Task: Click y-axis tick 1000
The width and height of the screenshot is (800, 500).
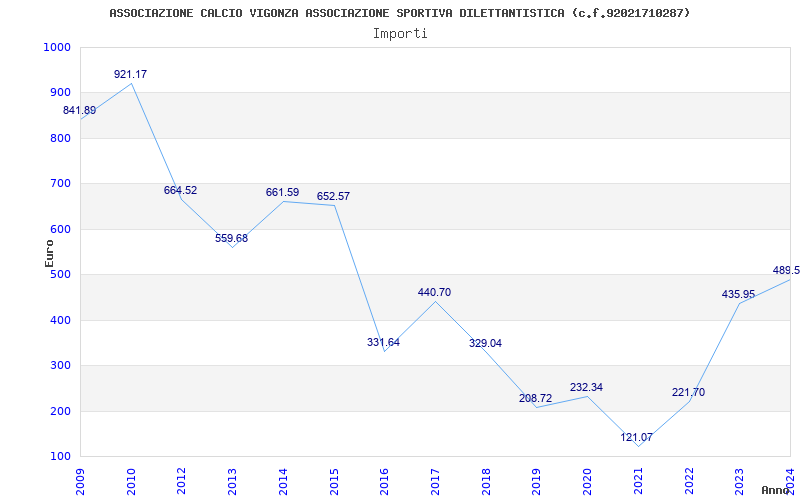Action: click(x=57, y=47)
